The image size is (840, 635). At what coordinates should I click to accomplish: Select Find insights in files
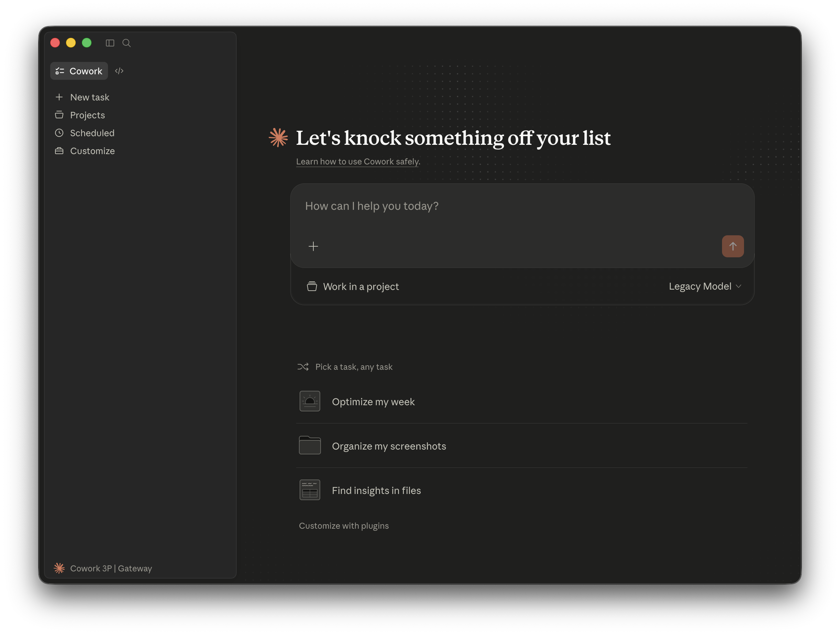(x=522, y=490)
